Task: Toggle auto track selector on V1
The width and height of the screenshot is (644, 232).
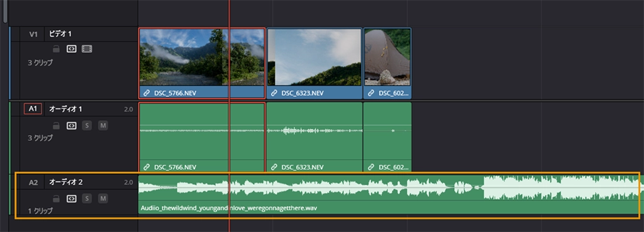Action: tap(72, 49)
